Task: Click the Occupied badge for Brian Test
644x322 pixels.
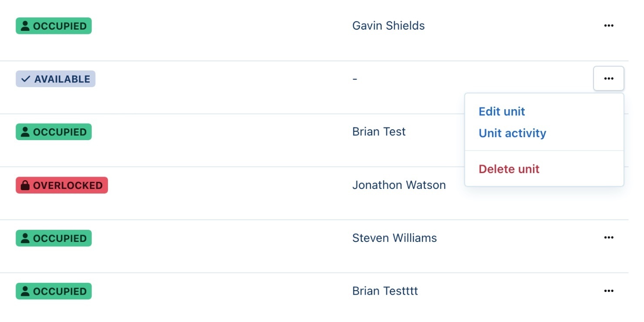Action: [x=54, y=132]
